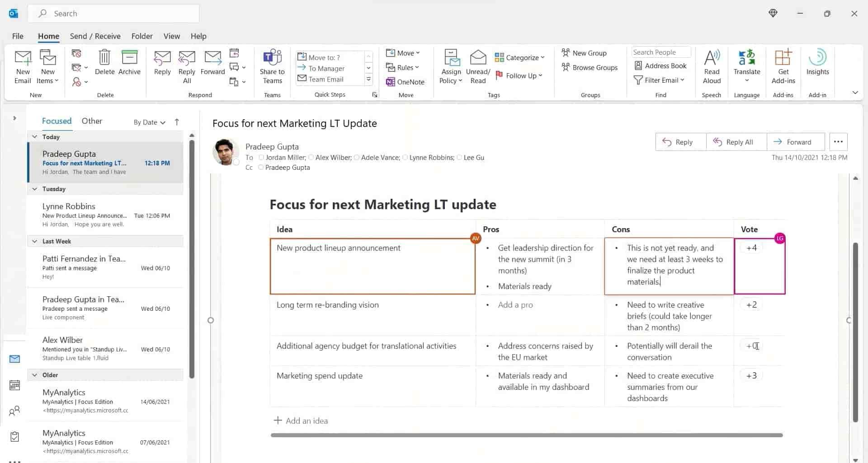Click the reading pane vertical scrollbar
This screenshot has height=463, width=868.
click(855, 332)
